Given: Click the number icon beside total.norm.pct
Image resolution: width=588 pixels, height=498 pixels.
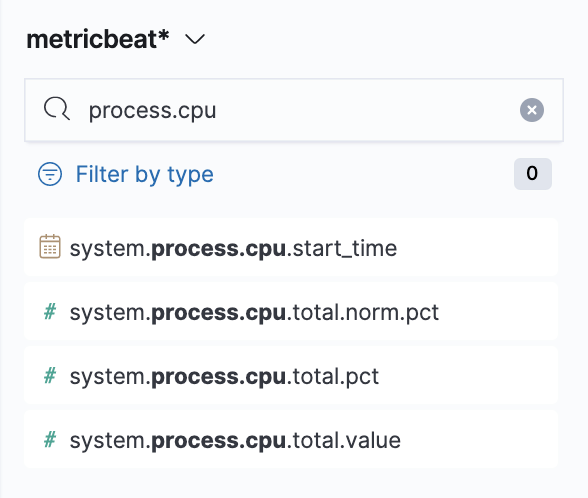Looking at the screenshot, I should [x=50, y=312].
